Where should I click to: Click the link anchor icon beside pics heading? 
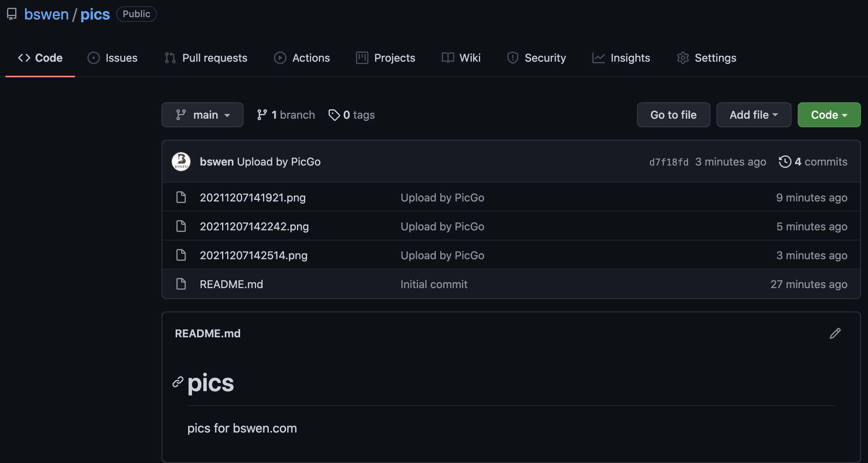178,382
